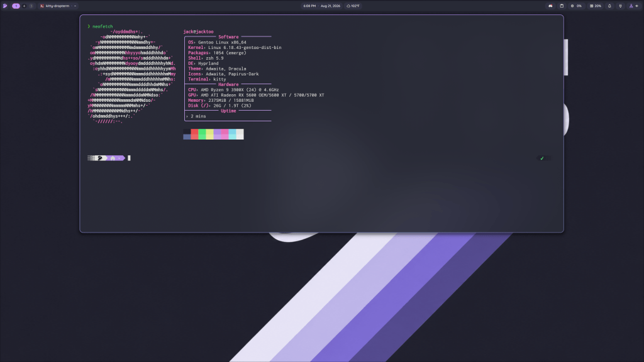Click the Disk line 26G / 1.9T
Screen dimensions: 644x362
[x=219, y=106]
